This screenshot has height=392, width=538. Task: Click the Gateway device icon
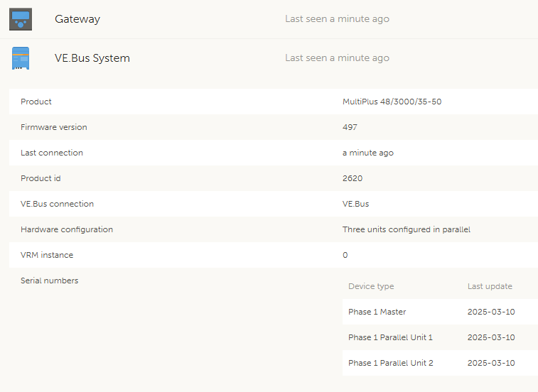21,19
